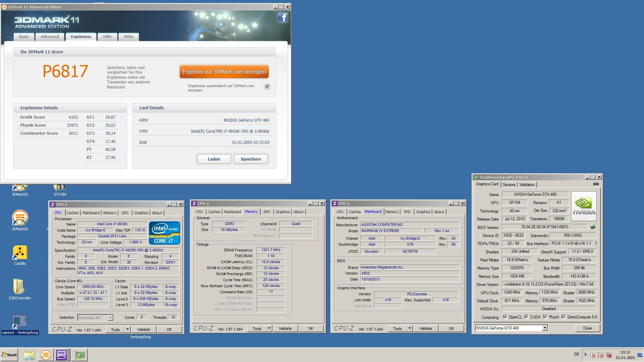This screenshot has height=362, width=644.
Task: Toggle automatic results upload checkbox
Action: 267,86
